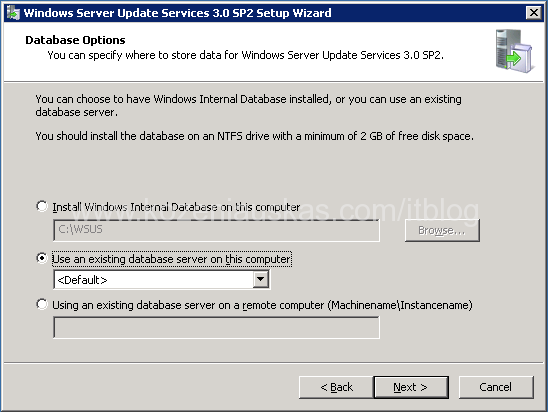Click the server install graphic in header

tap(514, 51)
